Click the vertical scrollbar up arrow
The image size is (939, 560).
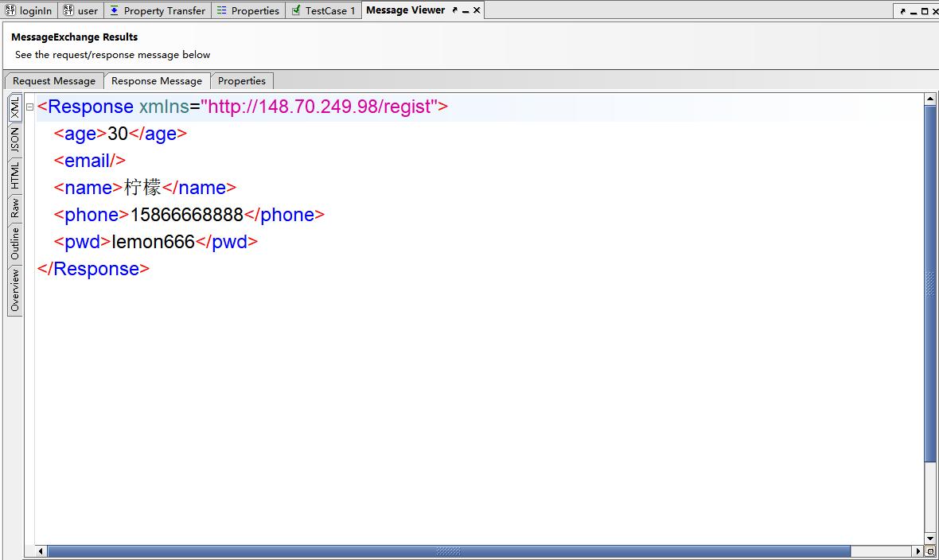[929, 99]
